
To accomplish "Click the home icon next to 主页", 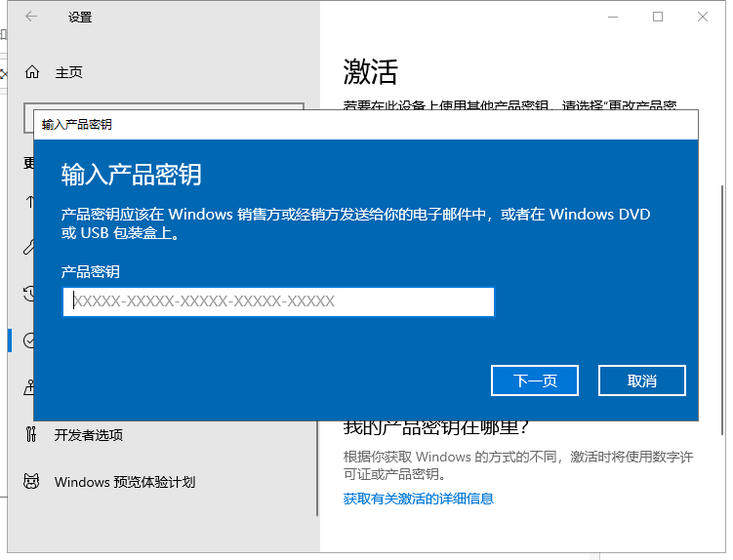I will coord(32,72).
